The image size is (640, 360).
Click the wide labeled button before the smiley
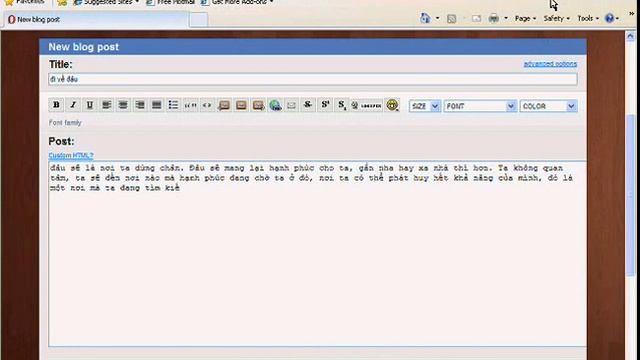point(367,105)
